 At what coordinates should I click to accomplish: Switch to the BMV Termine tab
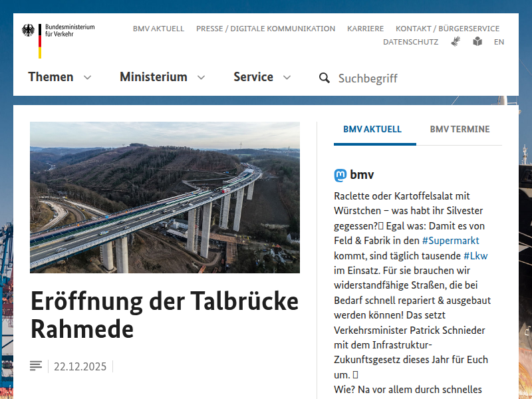460,130
